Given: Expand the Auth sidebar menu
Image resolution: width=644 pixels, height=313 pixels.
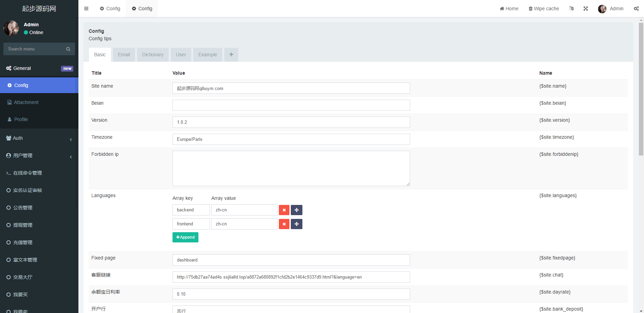Looking at the screenshot, I should coord(39,138).
